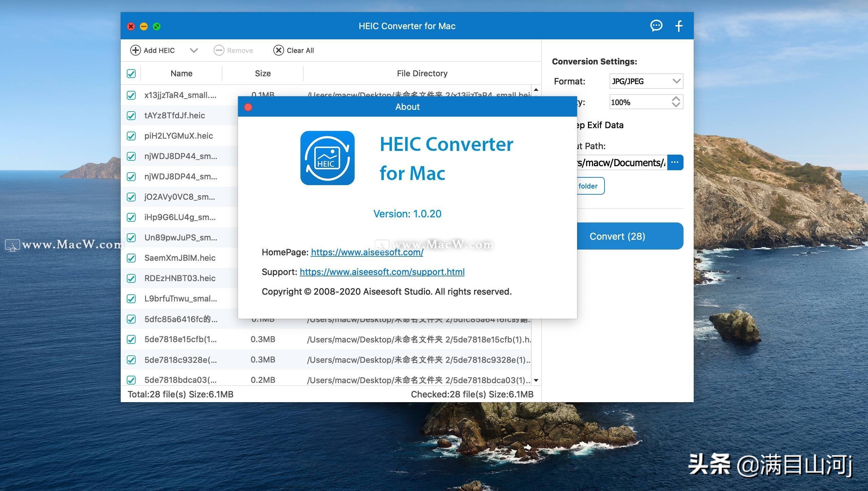This screenshot has width=868, height=491.
Task: Expand the Add HEIC dropdown arrow
Action: click(194, 51)
